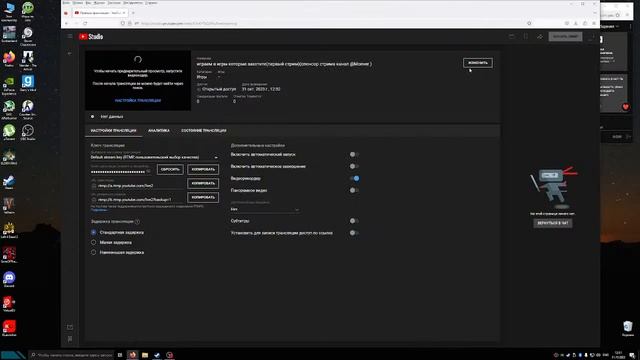Toggle the auto-stop switch (Включить автоматическое завершение)
Viewport: 640px width, 360px height.
click(354, 166)
